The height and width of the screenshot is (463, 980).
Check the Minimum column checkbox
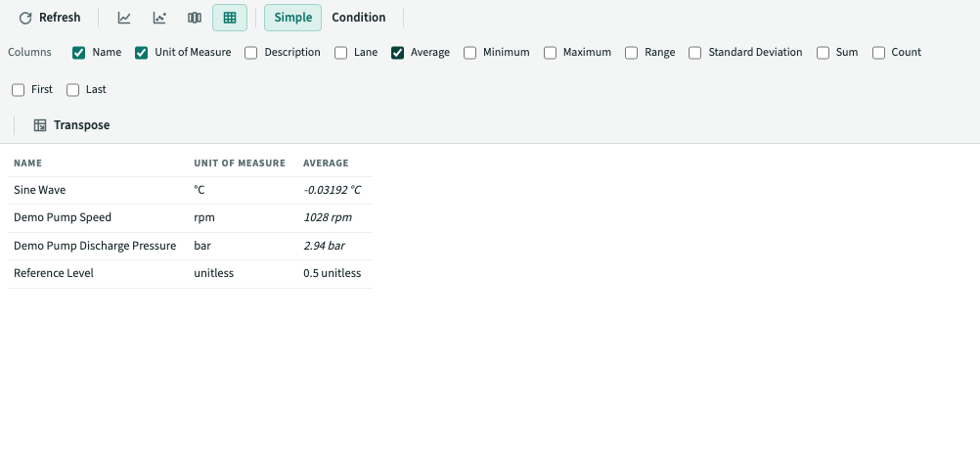(470, 53)
